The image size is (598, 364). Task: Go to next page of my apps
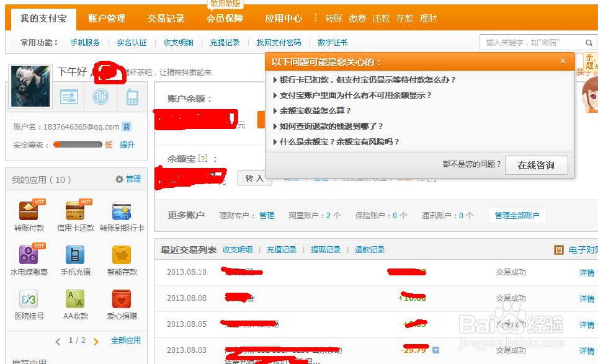(x=96, y=342)
